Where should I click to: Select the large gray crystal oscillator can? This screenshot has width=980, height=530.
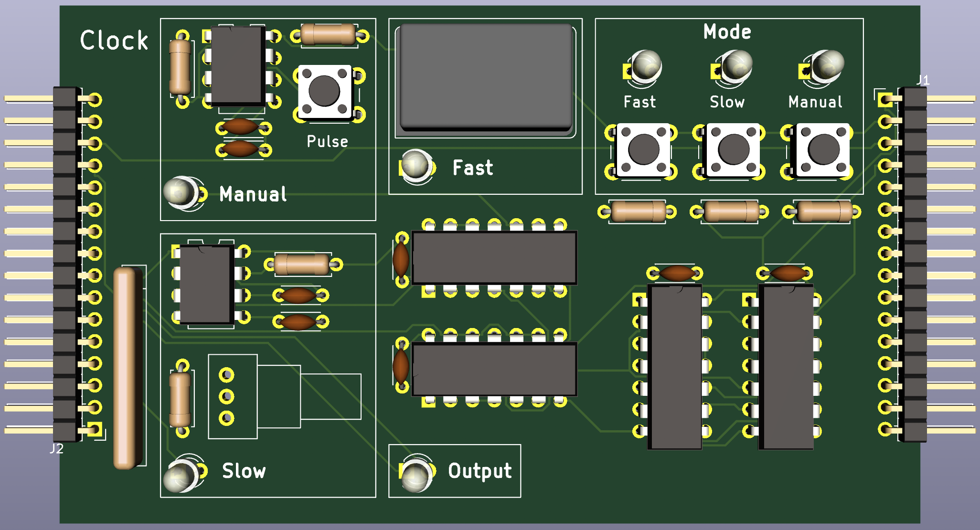(x=486, y=77)
